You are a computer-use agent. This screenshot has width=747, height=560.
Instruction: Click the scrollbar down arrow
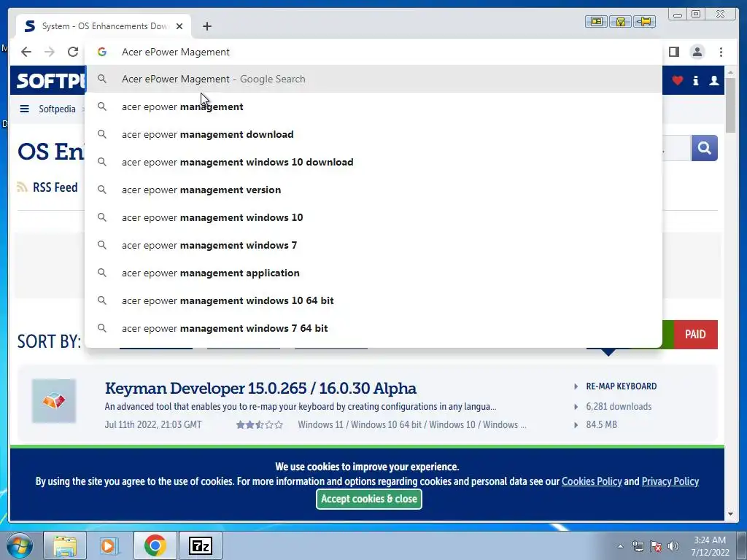(731, 514)
